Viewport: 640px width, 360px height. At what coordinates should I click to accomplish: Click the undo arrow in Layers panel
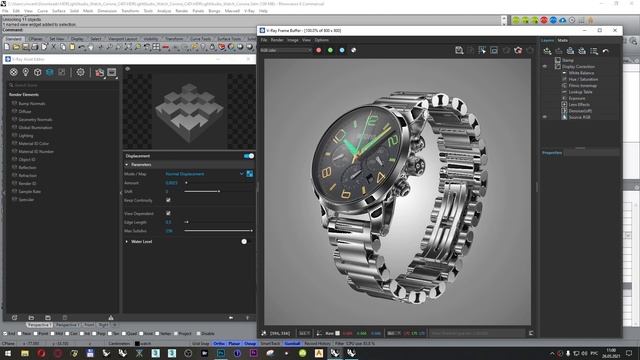[x=605, y=51]
